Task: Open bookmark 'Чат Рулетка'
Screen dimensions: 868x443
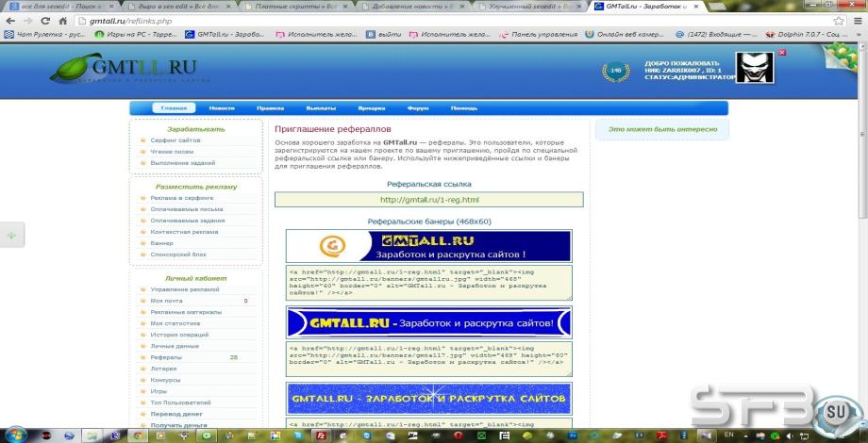Action: click(x=44, y=34)
